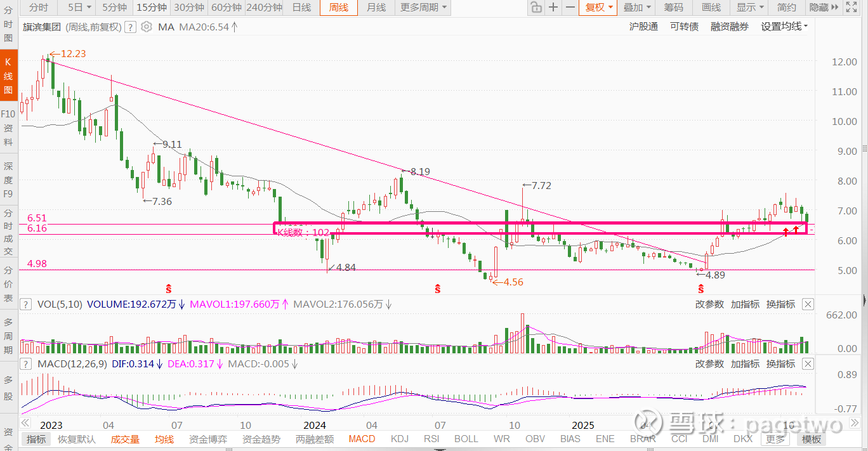Image resolution: width=868 pixels, height=451 pixels.
Task: Switch to 30分钟 period tab
Action: pos(188,8)
